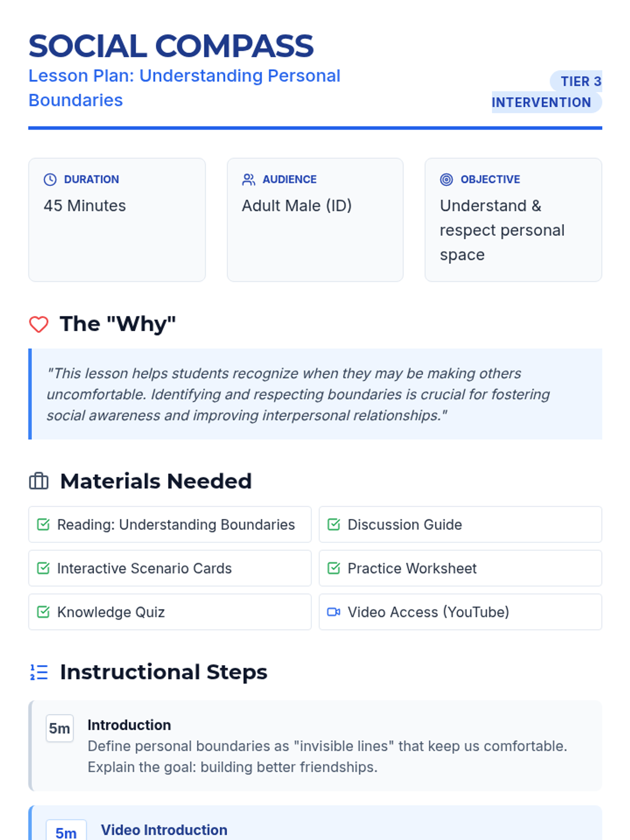Click the video camera icon for YouTube
This screenshot has height=840, width=630.
tap(333, 612)
